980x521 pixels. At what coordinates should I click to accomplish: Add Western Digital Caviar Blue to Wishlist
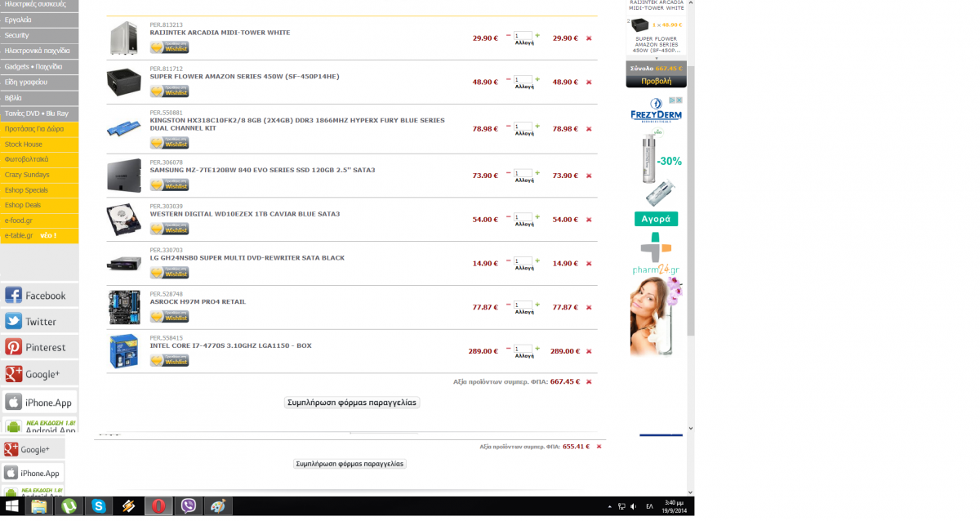169,229
